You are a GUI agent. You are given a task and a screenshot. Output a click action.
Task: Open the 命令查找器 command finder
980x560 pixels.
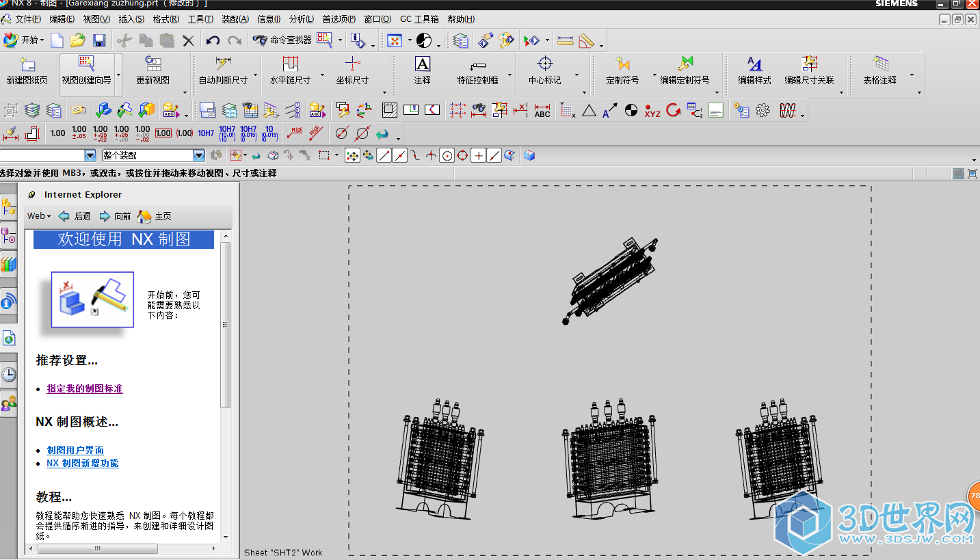(x=282, y=40)
